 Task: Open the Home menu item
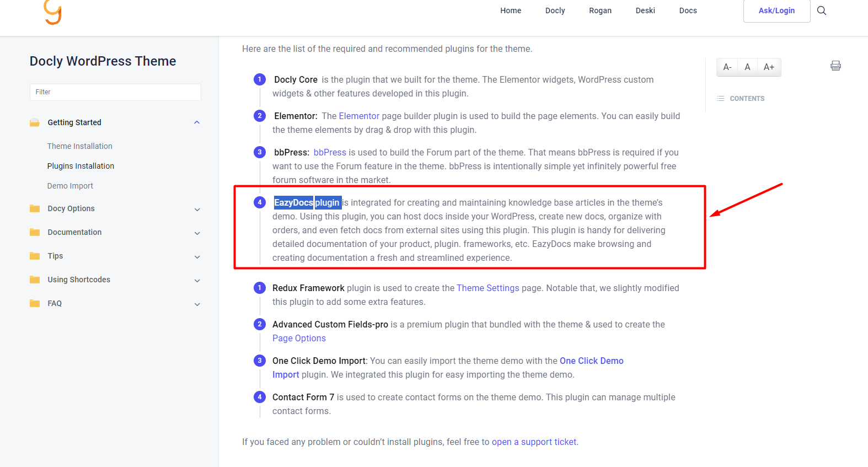(x=511, y=10)
